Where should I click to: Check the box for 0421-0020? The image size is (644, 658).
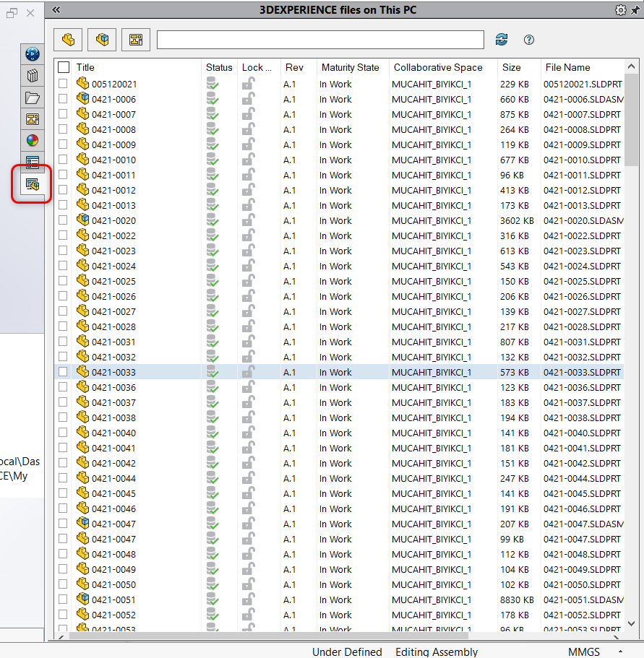[63, 220]
